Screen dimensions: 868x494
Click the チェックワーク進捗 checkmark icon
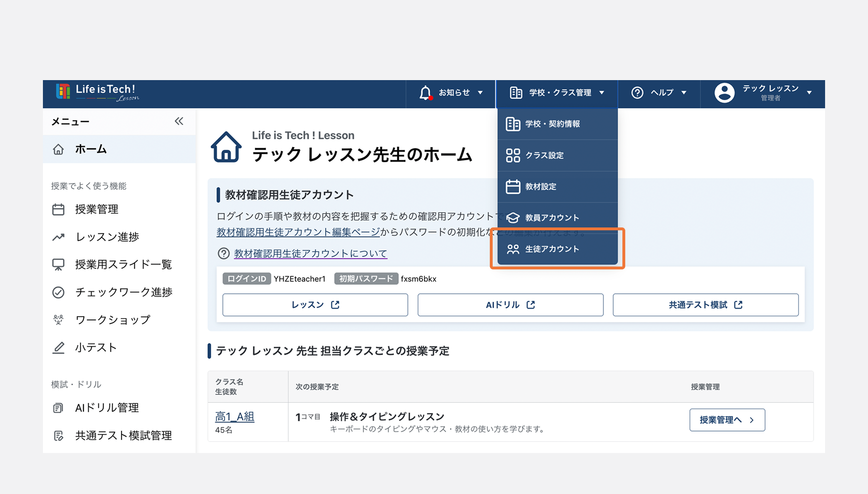[58, 292]
